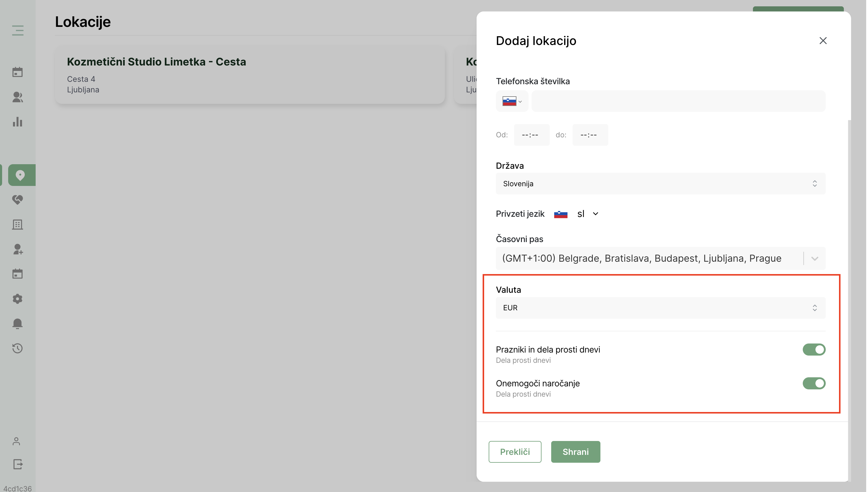Open the calendar icon at sidebar top

[18, 72]
